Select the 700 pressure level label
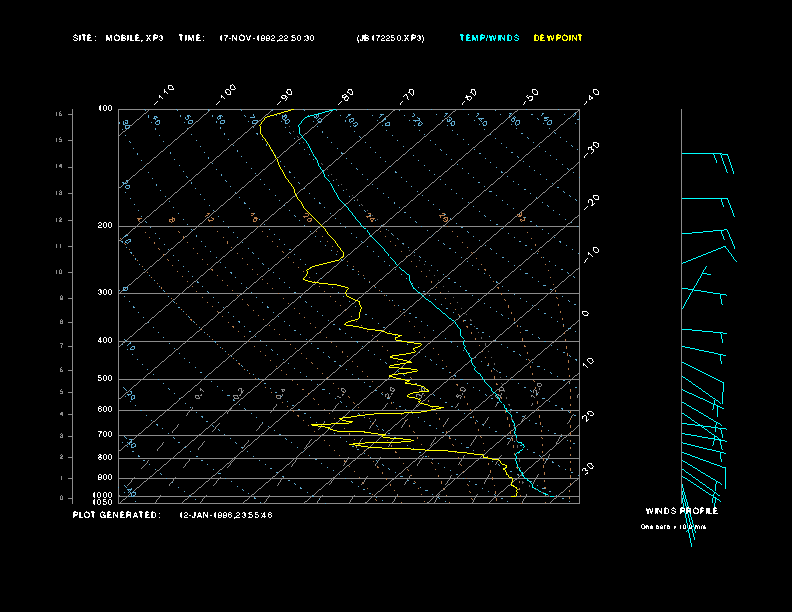The height and width of the screenshot is (612, 792). pos(105,435)
